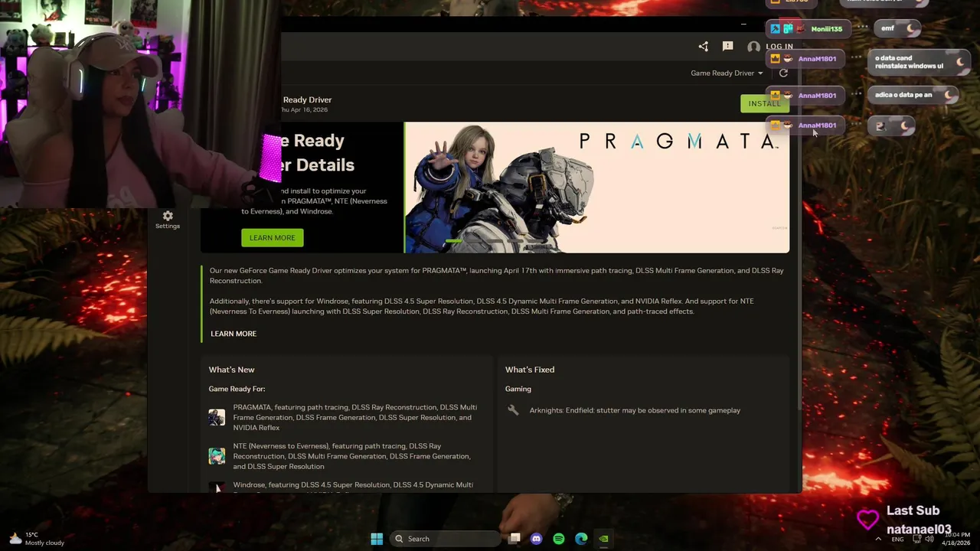The width and height of the screenshot is (980, 551).
Task: Click the PRAGMATA game icon in What's New
Action: 217,417
